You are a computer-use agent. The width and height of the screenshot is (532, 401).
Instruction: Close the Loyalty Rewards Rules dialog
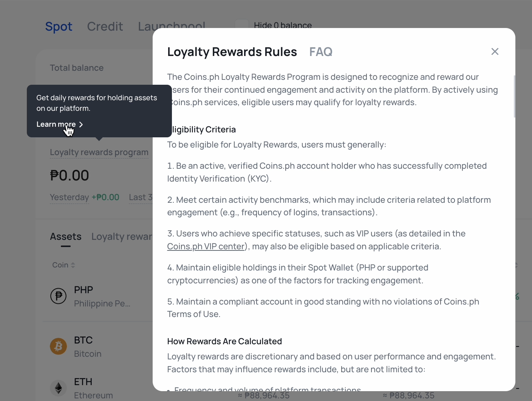(x=495, y=51)
